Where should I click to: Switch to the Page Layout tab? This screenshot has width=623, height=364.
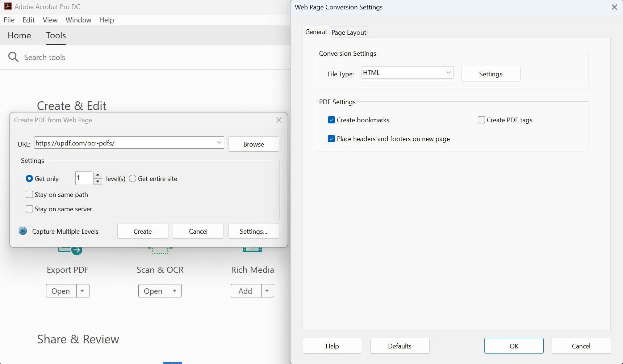click(348, 32)
